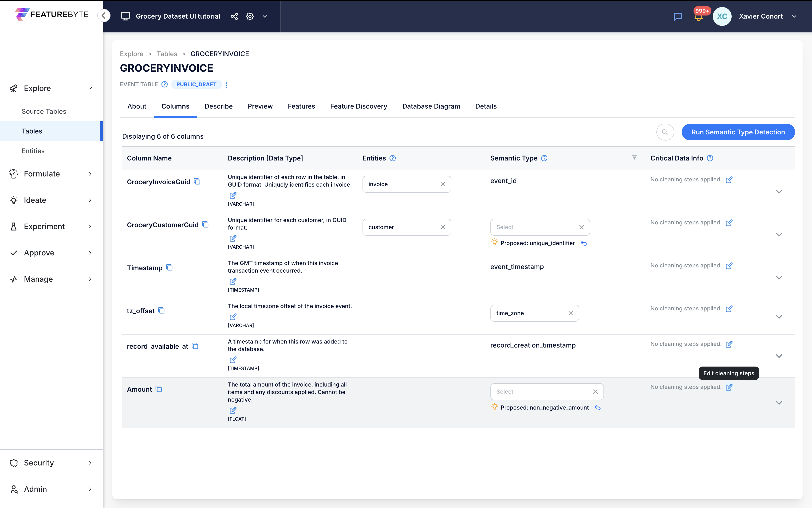Click the search icon in columns header

[x=666, y=132]
